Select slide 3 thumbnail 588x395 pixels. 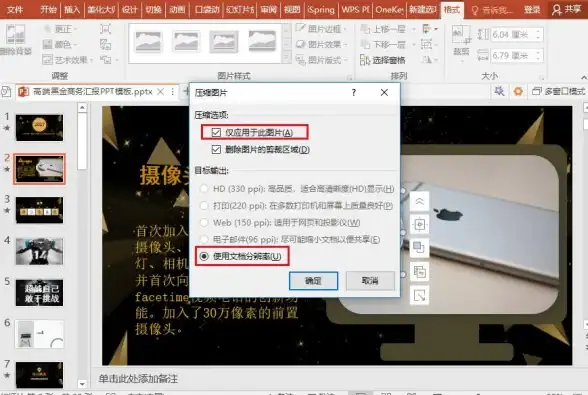[x=39, y=210]
